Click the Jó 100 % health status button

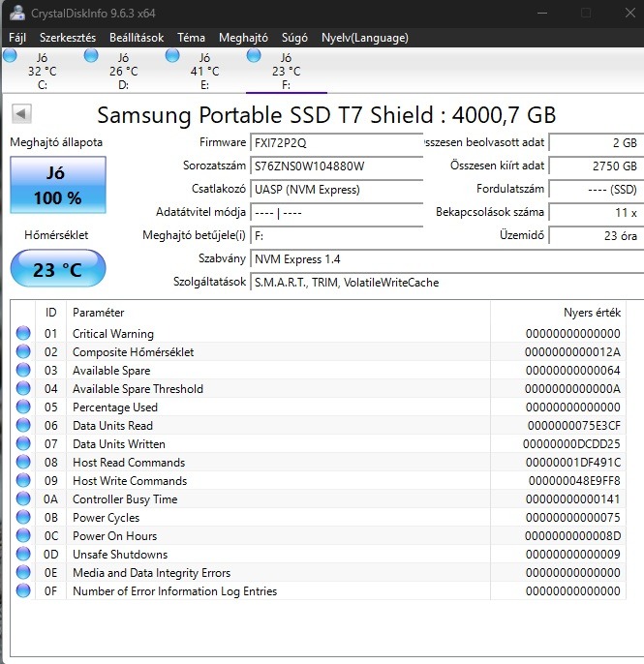58,185
